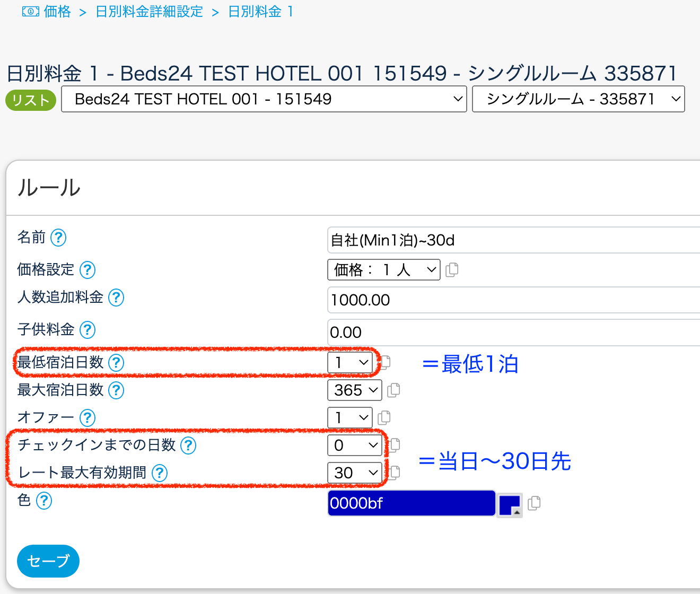Open help for レート最大有効期間
The width and height of the screenshot is (700, 594).
(160, 473)
